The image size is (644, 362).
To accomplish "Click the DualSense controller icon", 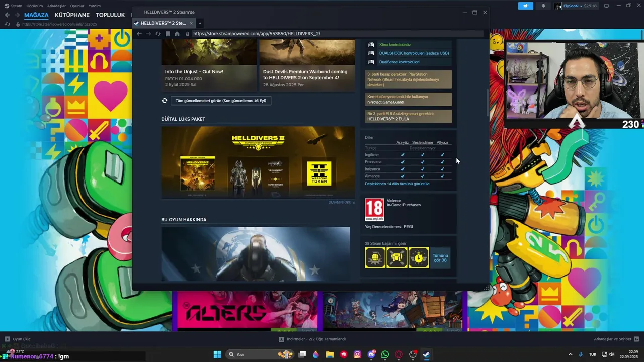I will click(x=371, y=62).
